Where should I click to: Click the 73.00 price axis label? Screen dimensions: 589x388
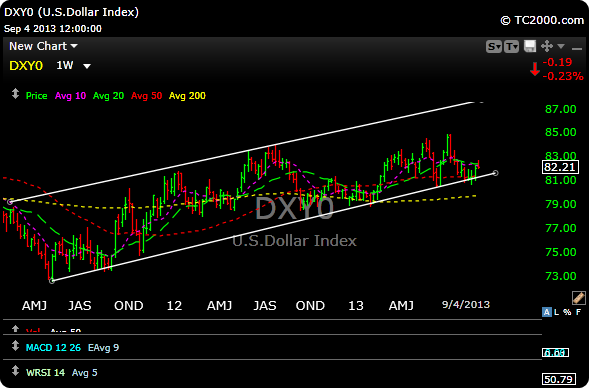[x=560, y=276]
